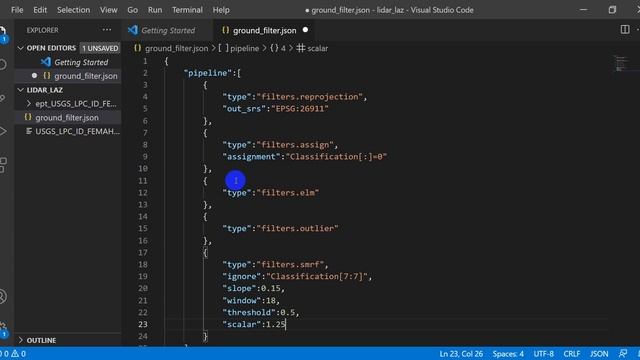Open the File menu

coord(17,10)
